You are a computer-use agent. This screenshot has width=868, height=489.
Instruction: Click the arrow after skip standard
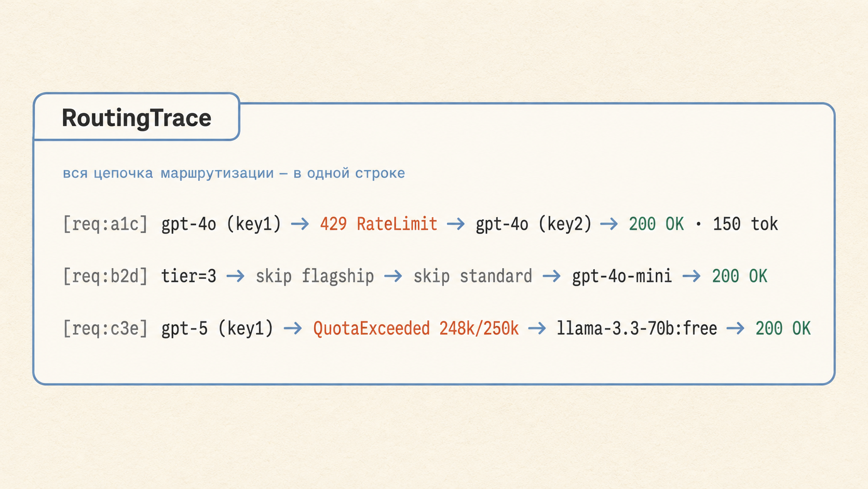[x=551, y=276]
